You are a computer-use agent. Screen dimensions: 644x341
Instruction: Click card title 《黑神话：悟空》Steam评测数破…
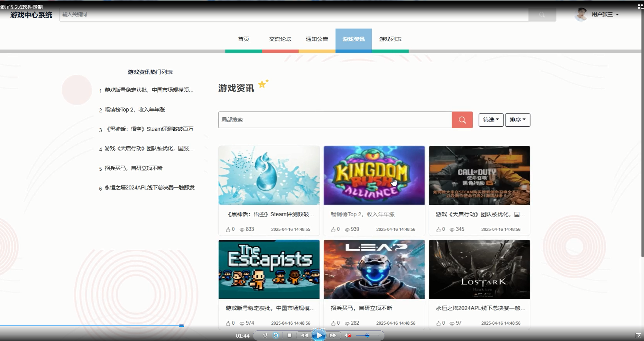point(270,214)
